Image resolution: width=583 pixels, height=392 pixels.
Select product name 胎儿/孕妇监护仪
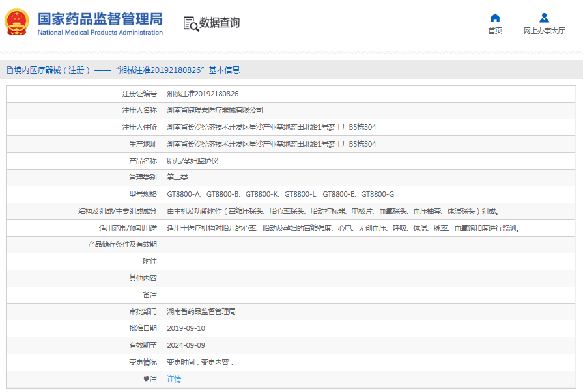[x=193, y=161]
